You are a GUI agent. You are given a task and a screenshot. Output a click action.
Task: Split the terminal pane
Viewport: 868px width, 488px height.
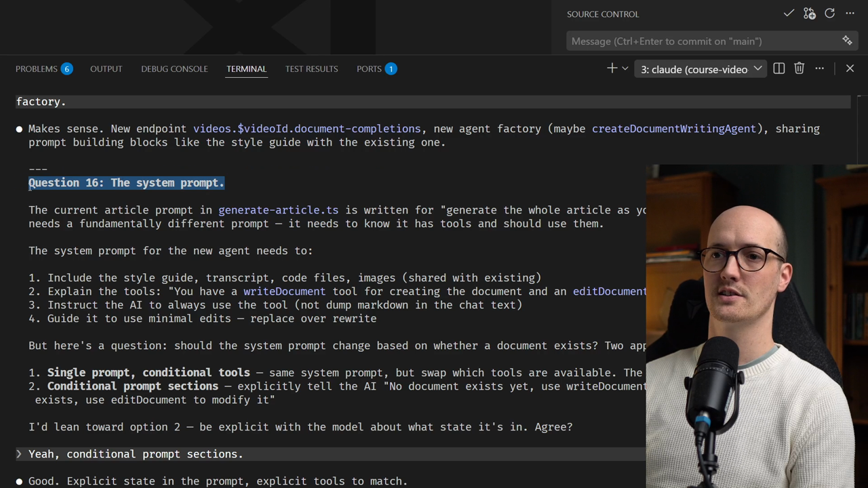pos(778,68)
